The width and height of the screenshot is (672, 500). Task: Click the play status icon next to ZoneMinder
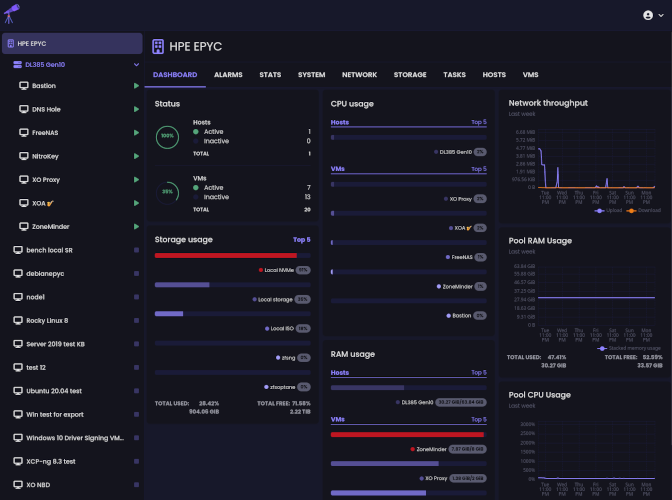136,227
